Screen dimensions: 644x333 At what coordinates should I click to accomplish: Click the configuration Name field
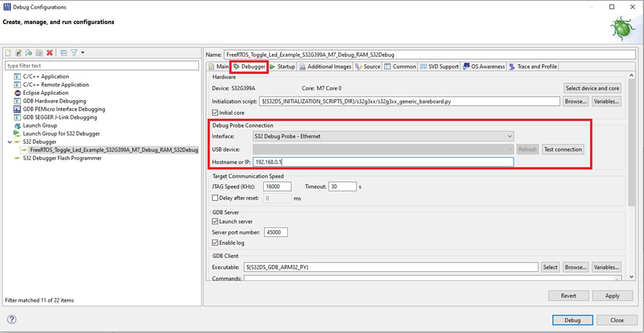429,54
